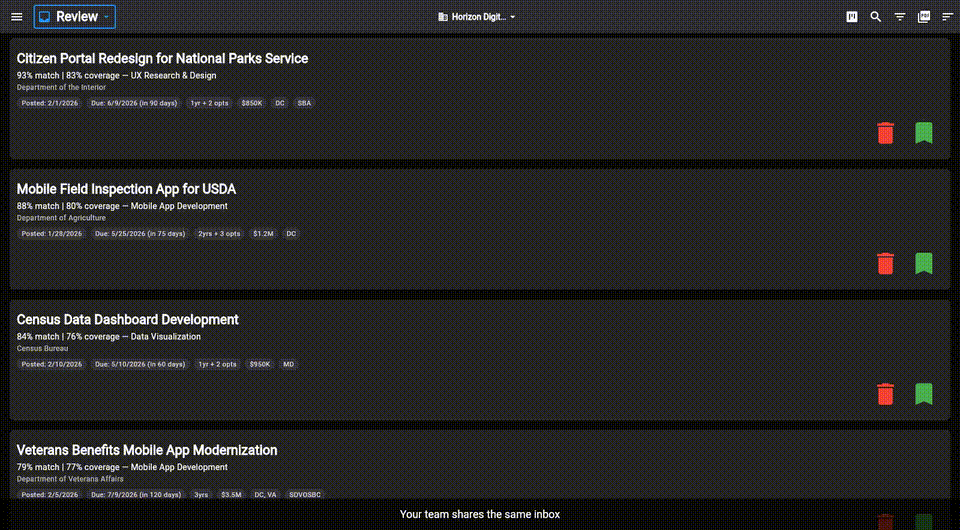
Task: Click the $1.2M chip on USDA card
Action: [x=263, y=234]
